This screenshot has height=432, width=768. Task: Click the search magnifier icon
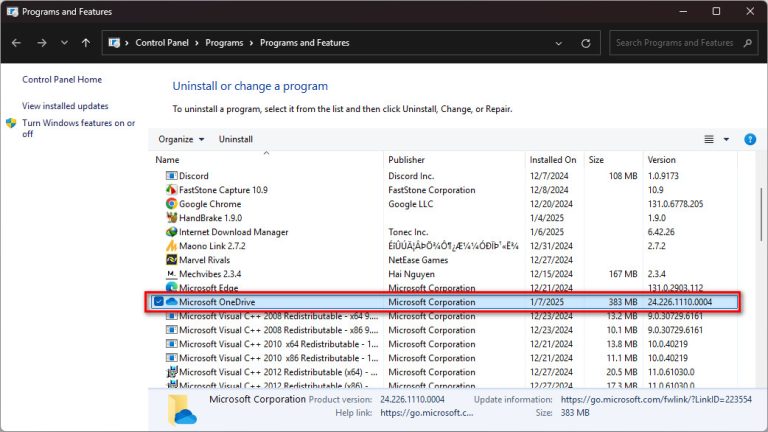tap(747, 43)
